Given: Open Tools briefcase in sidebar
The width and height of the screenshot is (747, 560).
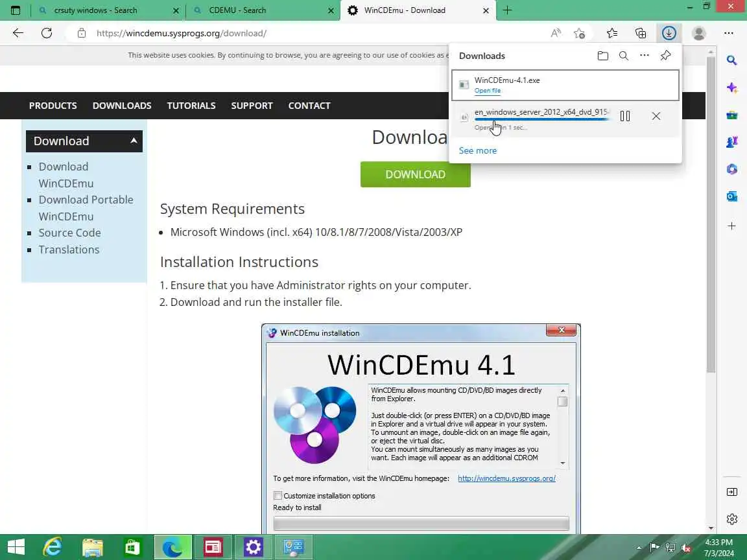Looking at the screenshot, I should (731, 115).
